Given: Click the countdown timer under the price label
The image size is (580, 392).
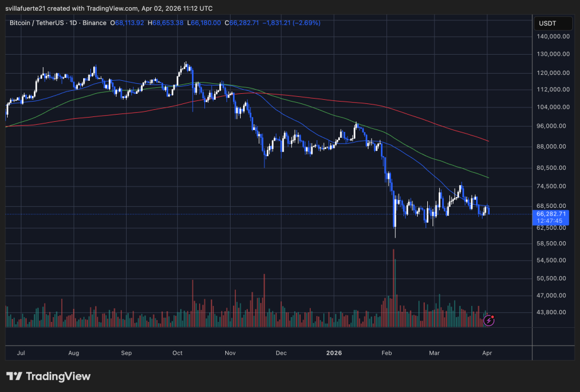Looking at the screenshot, I should point(550,220).
